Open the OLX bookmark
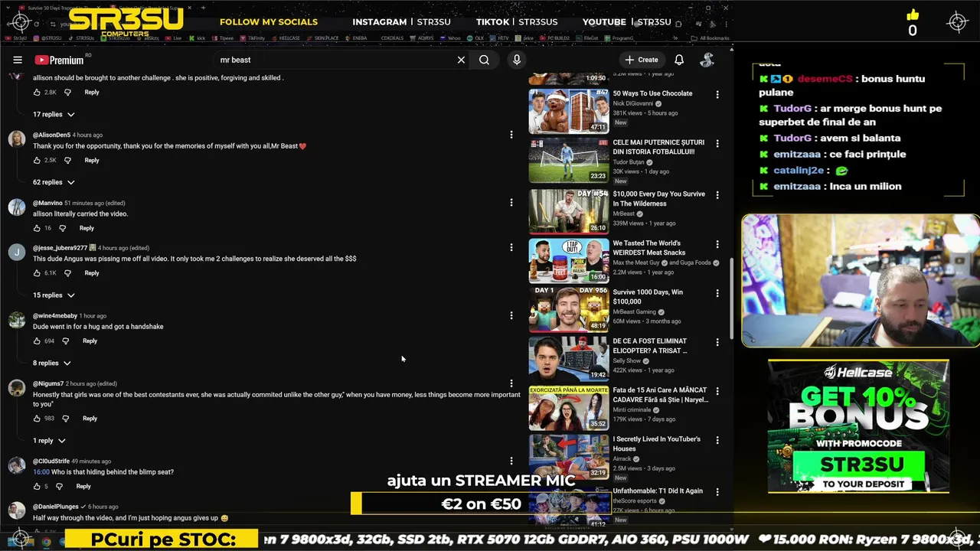The width and height of the screenshot is (980, 551). pyautogui.click(x=475, y=37)
